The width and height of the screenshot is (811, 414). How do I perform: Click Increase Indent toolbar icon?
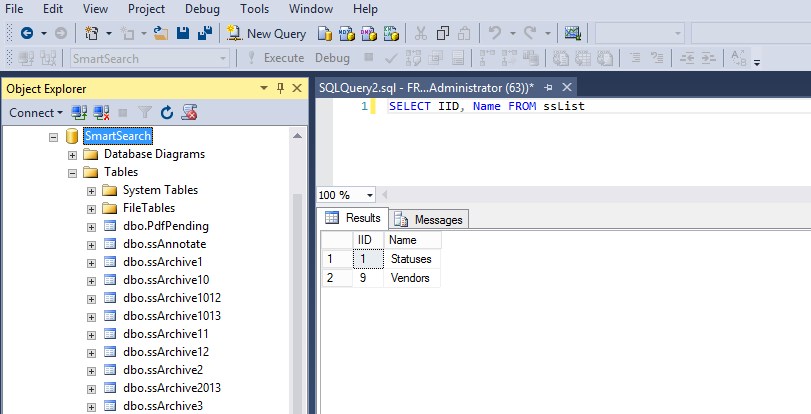coord(709,58)
